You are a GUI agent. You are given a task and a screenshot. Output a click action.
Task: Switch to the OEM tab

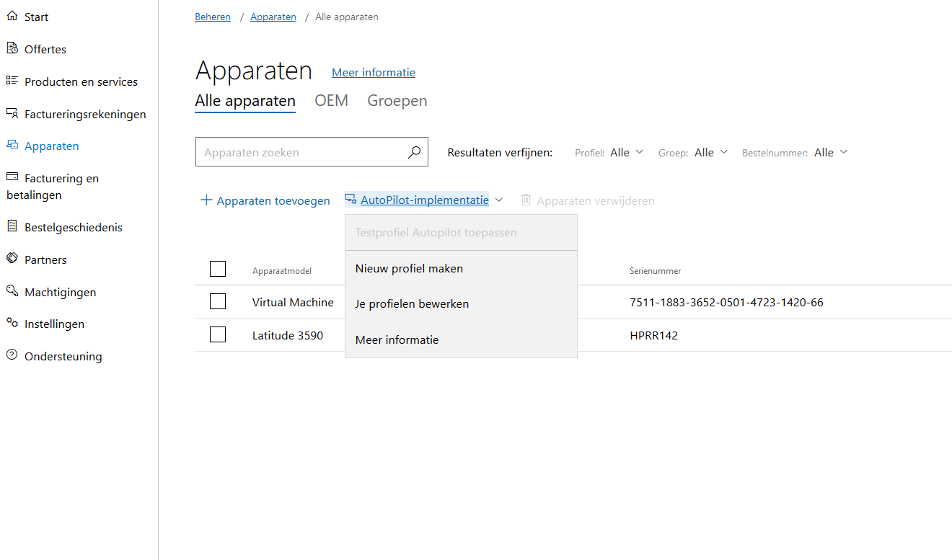pyautogui.click(x=332, y=101)
